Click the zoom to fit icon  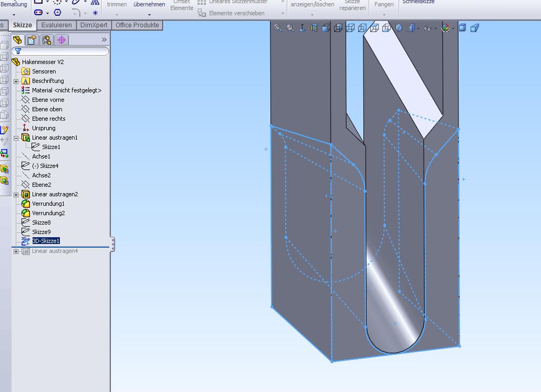click(278, 28)
